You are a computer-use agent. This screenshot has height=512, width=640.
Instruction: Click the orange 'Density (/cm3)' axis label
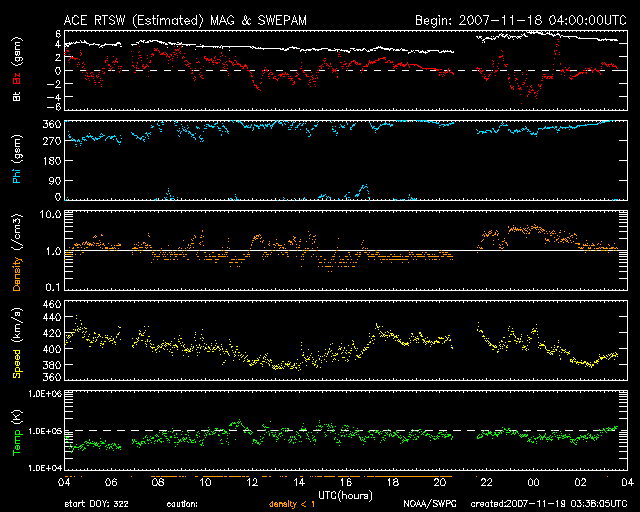pyautogui.click(x=16, y=252)
